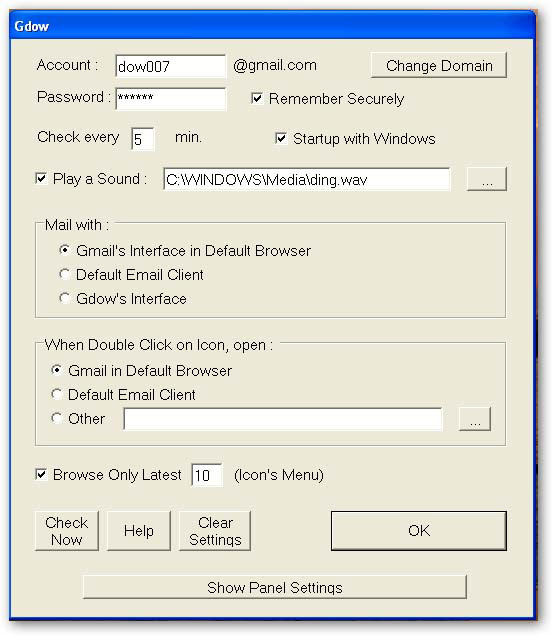Open browse dialog for Other program path
Screen dimensions: 552x635
point(475,419)
